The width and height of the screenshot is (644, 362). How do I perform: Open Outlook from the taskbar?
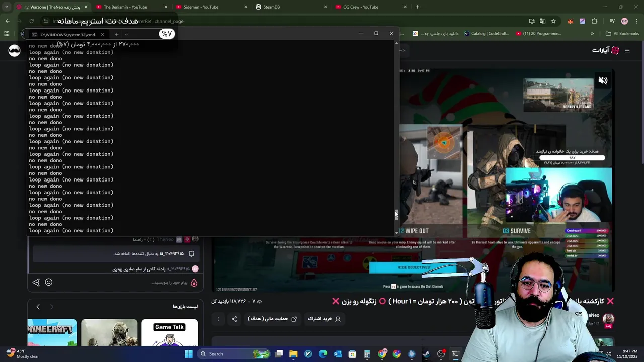(338, 354)
